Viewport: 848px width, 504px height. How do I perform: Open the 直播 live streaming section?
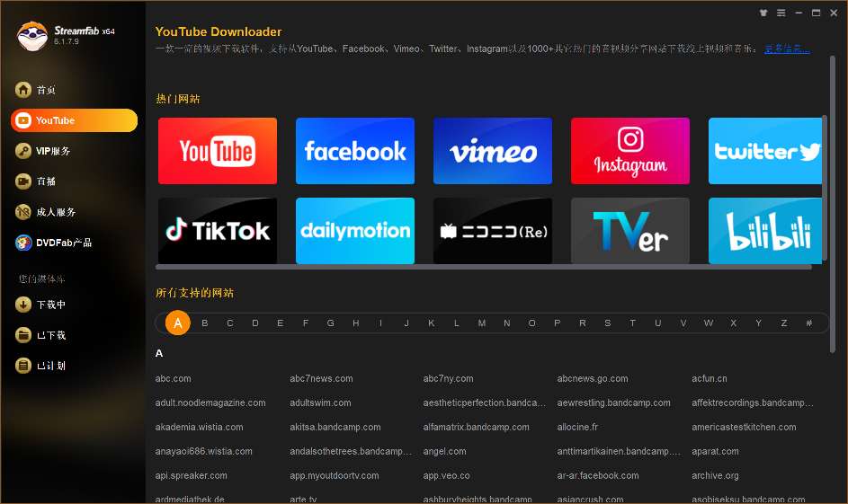(x=46, y=181)
